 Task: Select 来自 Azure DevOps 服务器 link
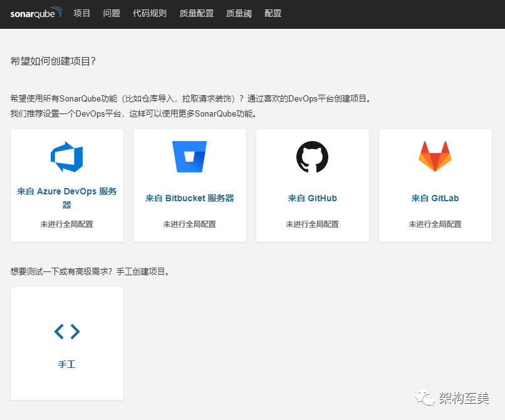tap(66, 197)
